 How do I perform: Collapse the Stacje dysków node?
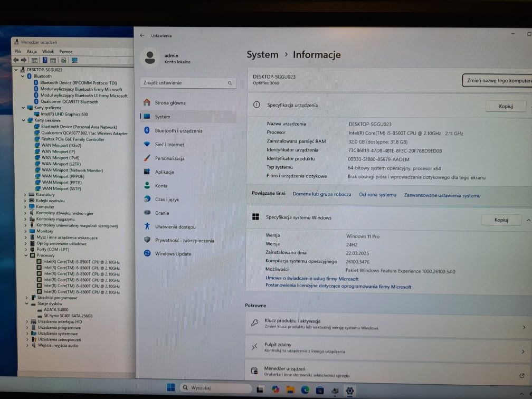click(x=26, y=303)
